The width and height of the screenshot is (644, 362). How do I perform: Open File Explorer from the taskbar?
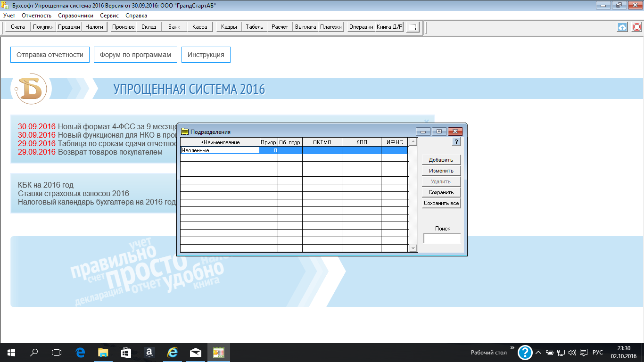pyautogui.click(x=103, y=352)
